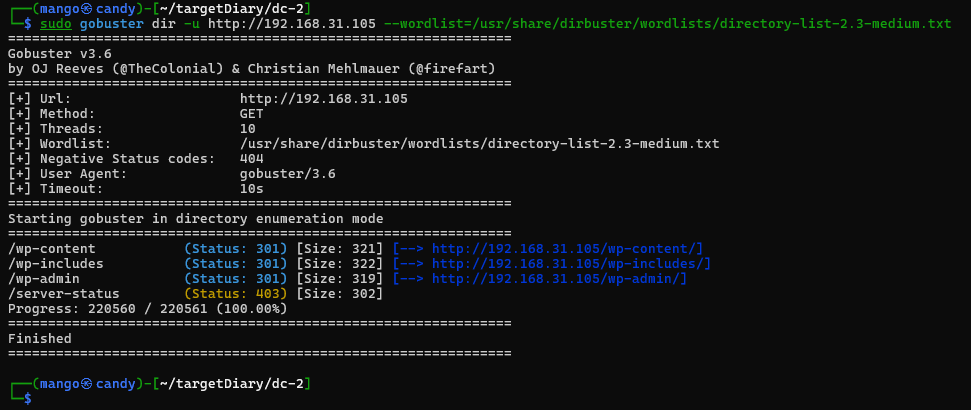Click the /server-status result path
This screenshot has width=971, height=410.
(64, 294)
